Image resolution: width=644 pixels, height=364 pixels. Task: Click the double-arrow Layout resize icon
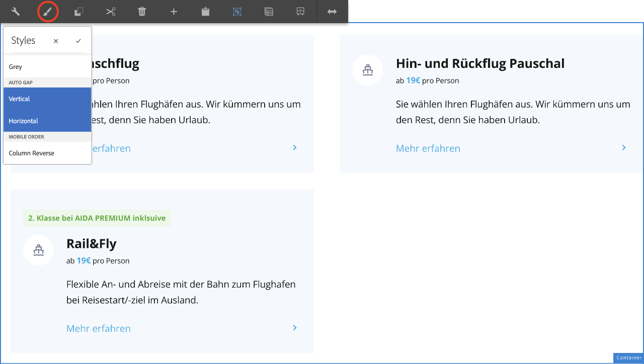[x=332, y=12]
